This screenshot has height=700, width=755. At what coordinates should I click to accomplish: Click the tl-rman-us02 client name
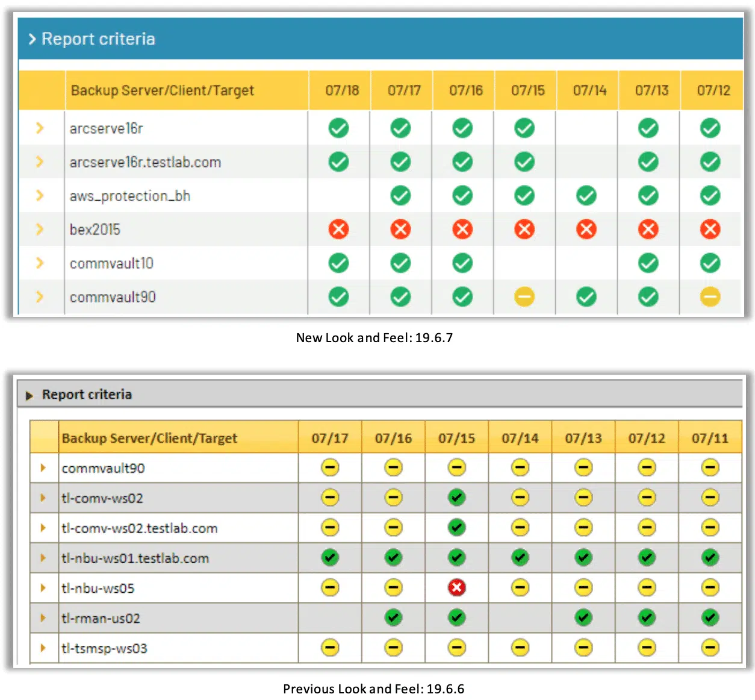click(x=101, y=618)
